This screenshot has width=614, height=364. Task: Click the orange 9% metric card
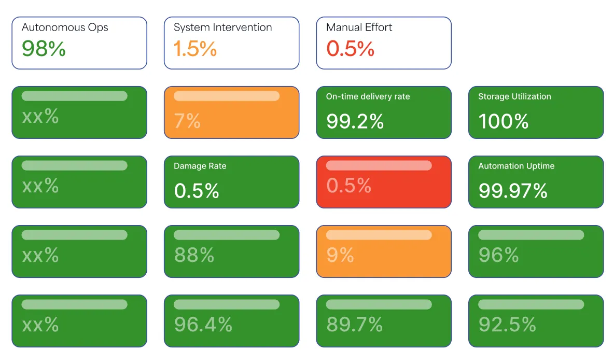(384, 251)
